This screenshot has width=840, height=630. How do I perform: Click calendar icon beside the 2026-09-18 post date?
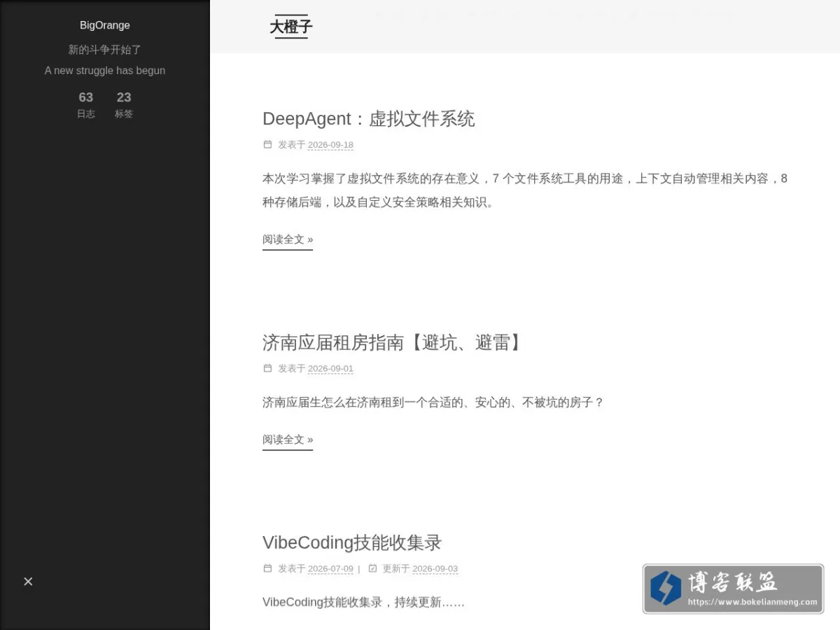point(267,144)
